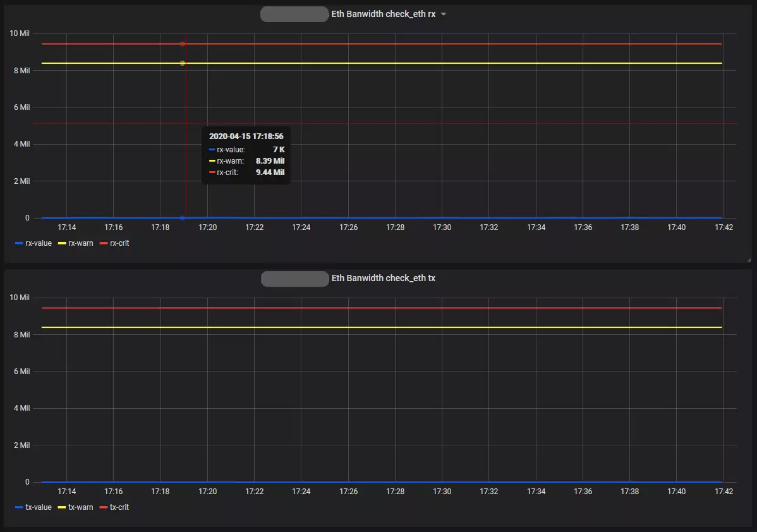Click the 17:14 time label in rx panel
The width and height of the screenshot is (757, 532).
[x=66, y=227]
